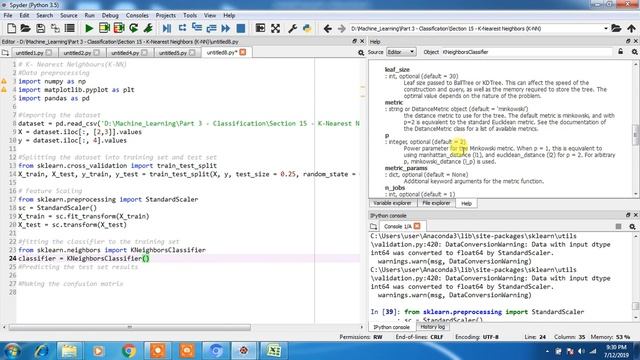Step return debug icon
Screen dimensions: 640x360
tap(211, 28)
